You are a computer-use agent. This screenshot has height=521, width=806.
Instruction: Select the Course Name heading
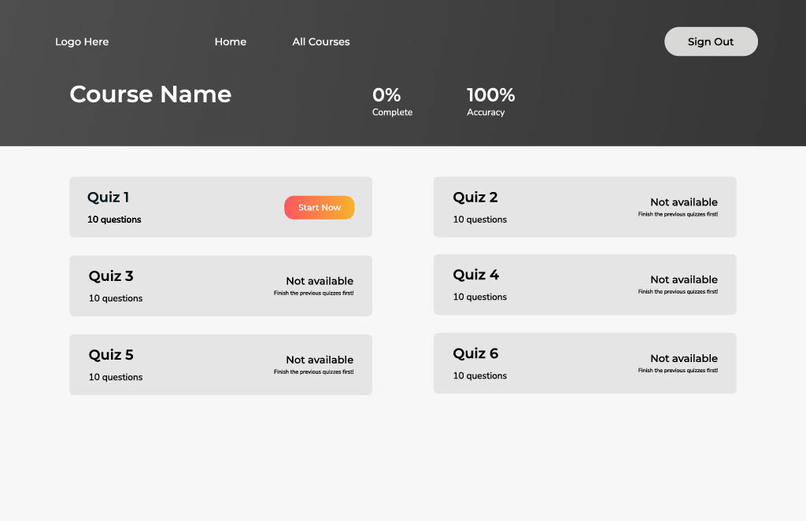point(151,94)
